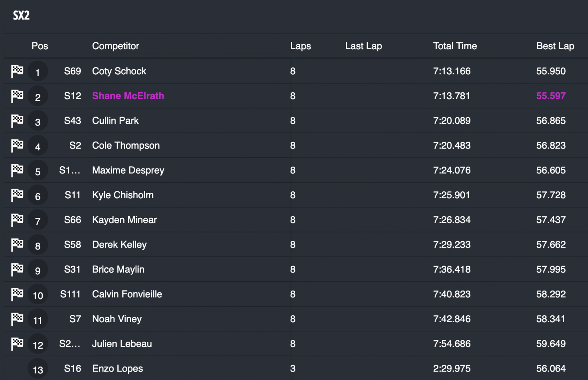Screen dimensions: 588x380
Task: Click the Laps column header
Action: pos(300,46)
